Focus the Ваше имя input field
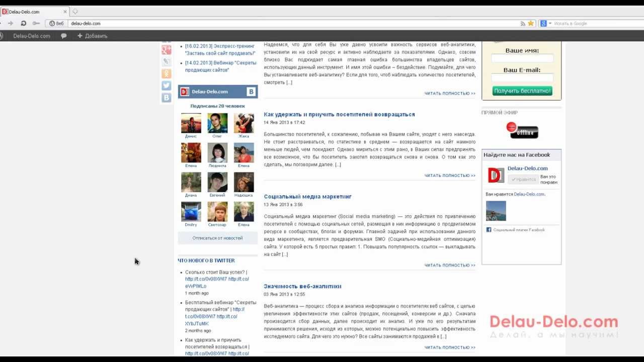This screenshot has width=644, height=362. [x=522, y=58]
